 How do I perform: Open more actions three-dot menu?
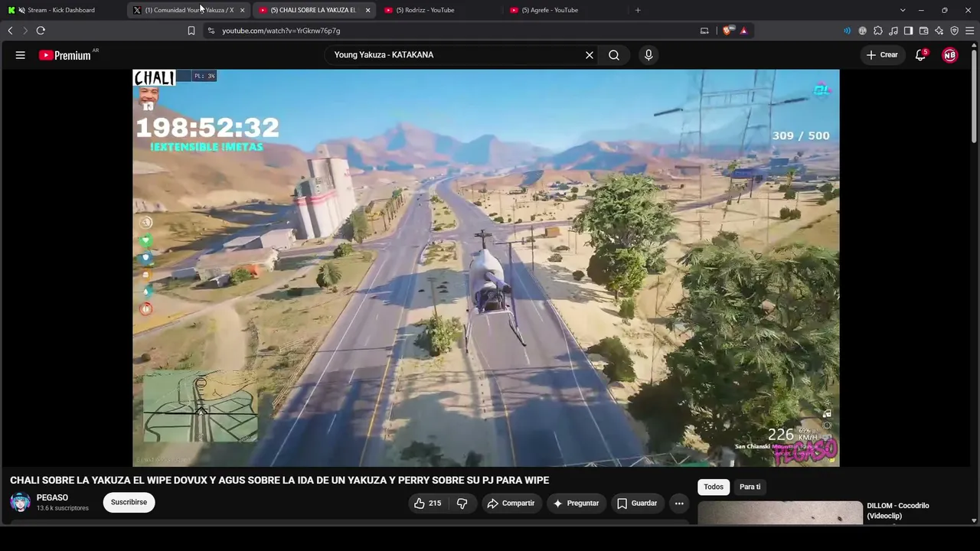point(679,503)
